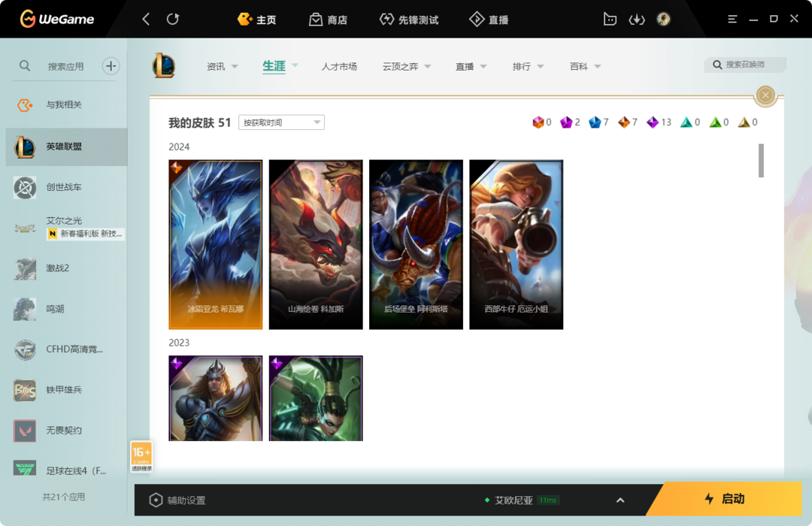Open the 西部牛仔 厄运小姐 skin card
The image size is (812, 526).
pos(517,244)
